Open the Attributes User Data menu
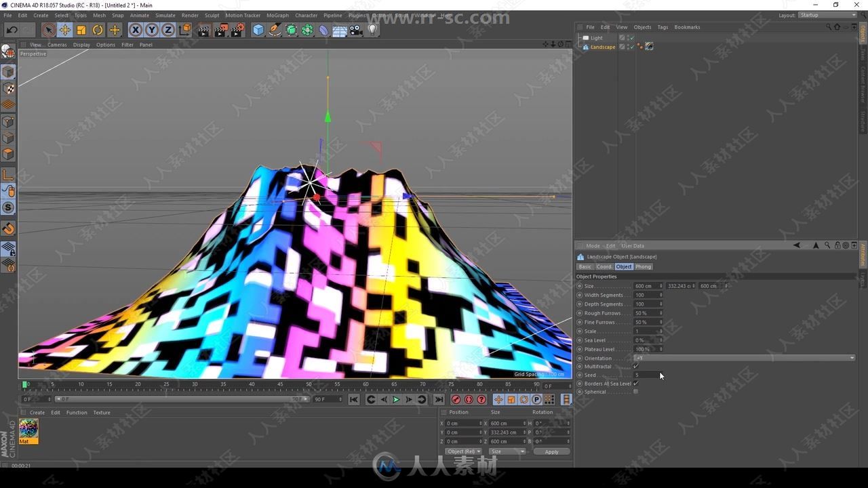 point(633,245)
